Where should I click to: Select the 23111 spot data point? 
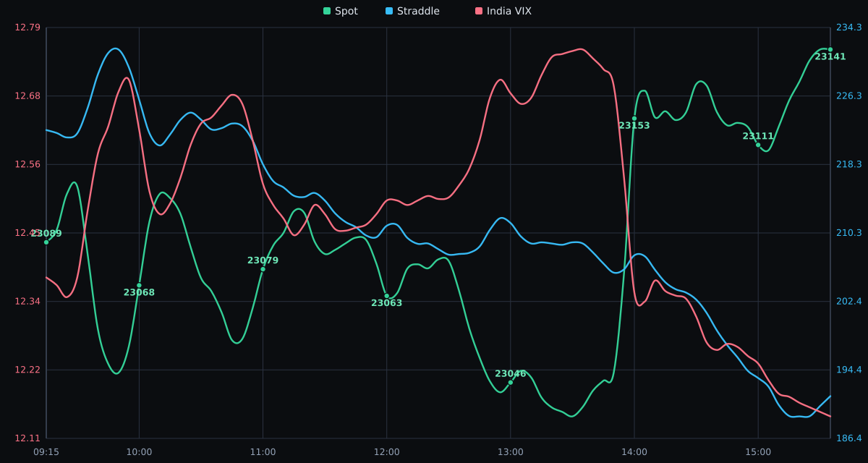pos(758,145)
